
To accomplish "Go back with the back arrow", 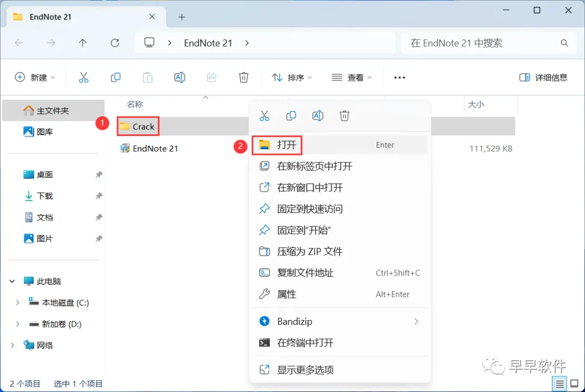I will [19, 43].
